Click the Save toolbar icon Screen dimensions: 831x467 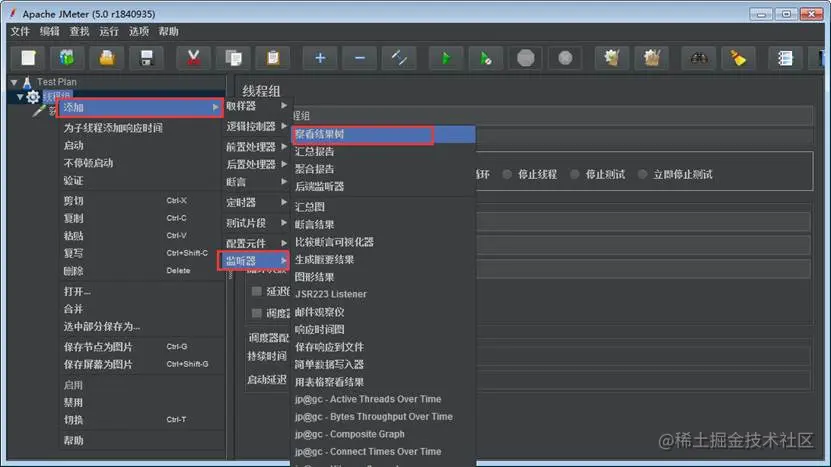(x=147, y=58)
